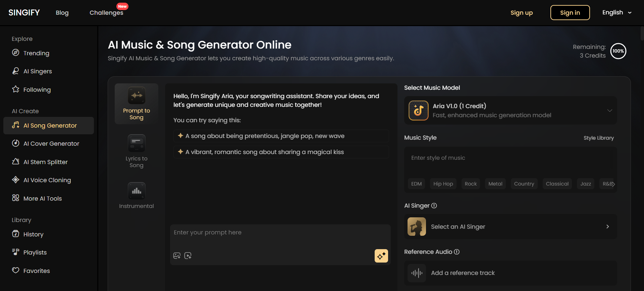
Task: Expand the Aria V1.0 music model dropdown
Action: pos(610,111)
